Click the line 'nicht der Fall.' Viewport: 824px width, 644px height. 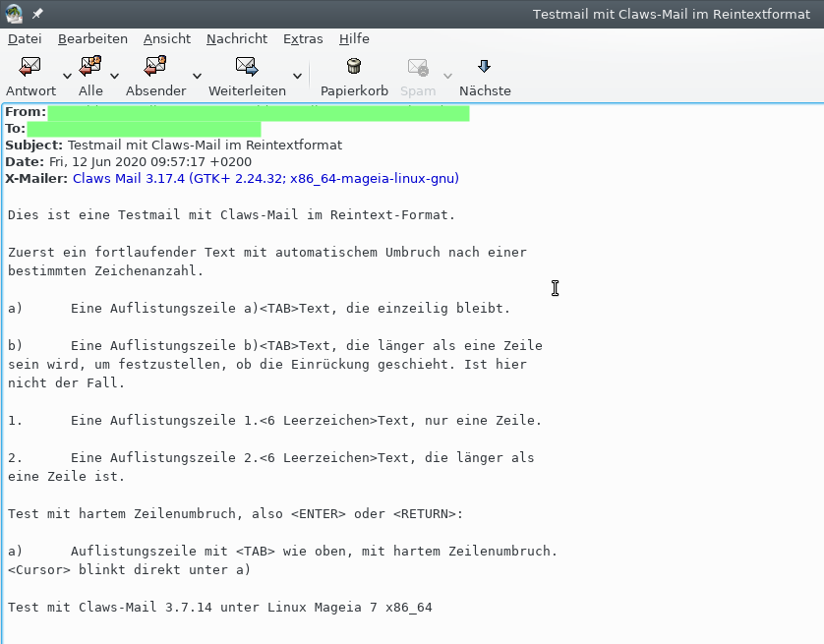pyautogui.click(x=66, y=382)
